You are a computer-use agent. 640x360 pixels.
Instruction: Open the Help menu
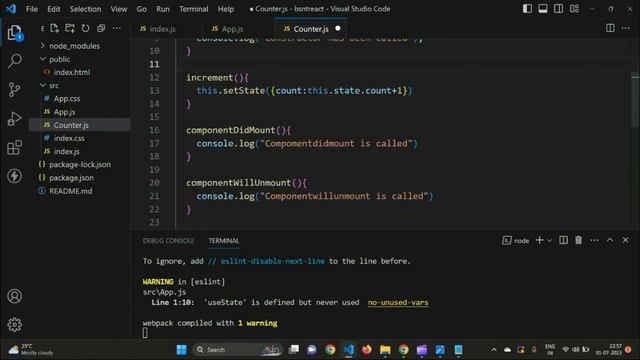point(226,9)
